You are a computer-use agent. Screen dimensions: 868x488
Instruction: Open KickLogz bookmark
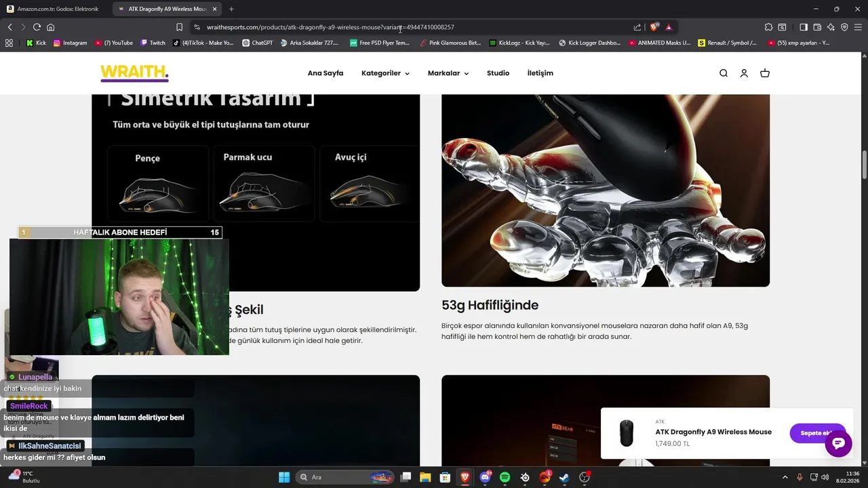point(519,43)
